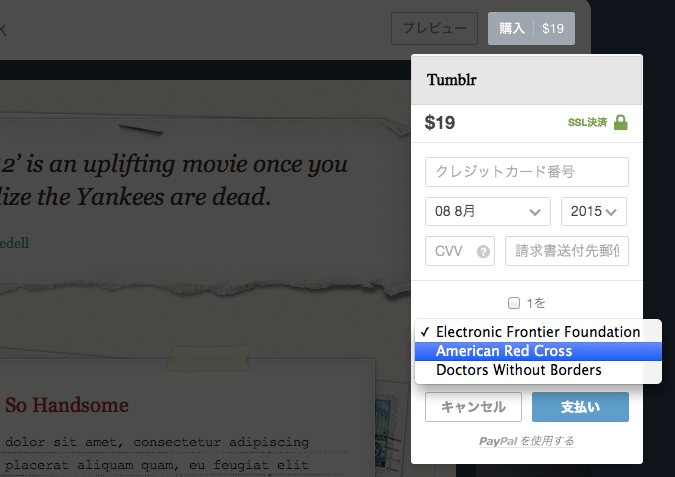Click the blue 支払い pay button
The height and width of the screenshot is (477, 675).
(x=580, y=407)
